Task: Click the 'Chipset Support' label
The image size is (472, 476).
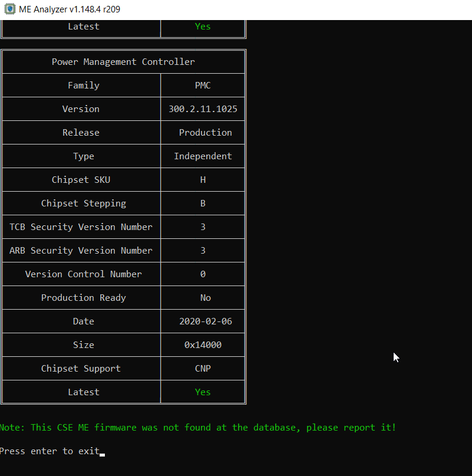Action: [x=81, y=369]
